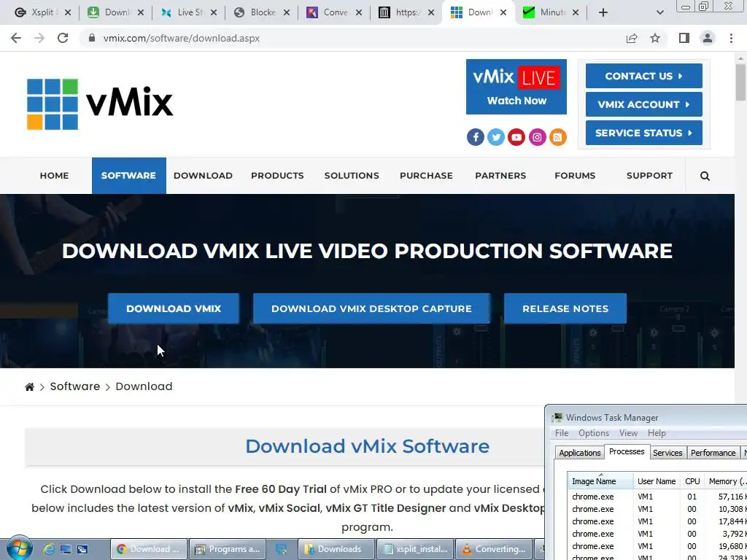Open the DOWNLOAD navigation item
This screenshot has width=747, height=560.
[x=203, y=176]
